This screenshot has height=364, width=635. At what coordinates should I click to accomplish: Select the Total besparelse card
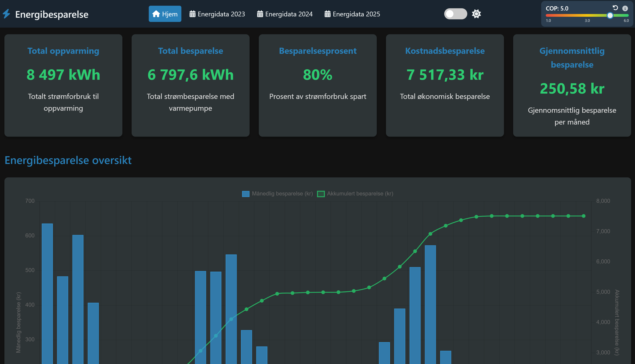coord(190,85)
